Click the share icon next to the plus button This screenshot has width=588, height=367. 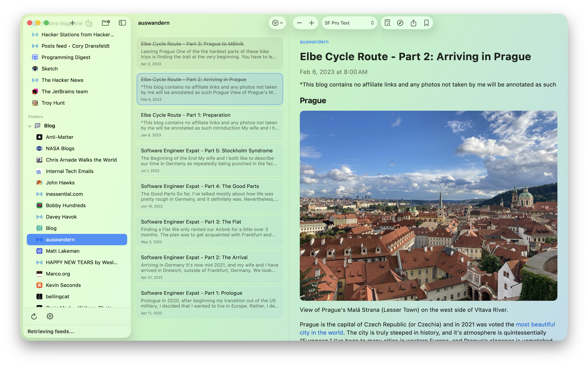[x=88, y=23]
